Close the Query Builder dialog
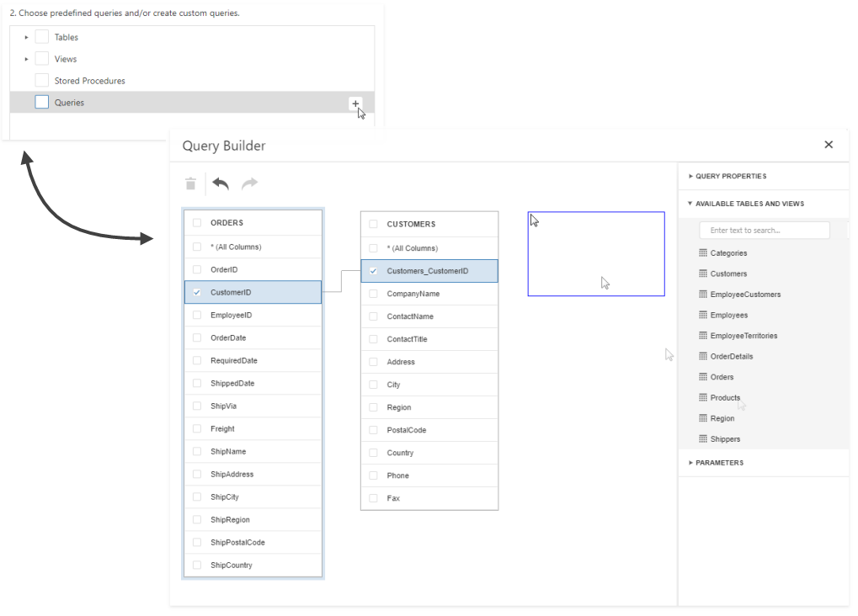The image size is (858, 616). pyautogui.click(x=829, y=145)
